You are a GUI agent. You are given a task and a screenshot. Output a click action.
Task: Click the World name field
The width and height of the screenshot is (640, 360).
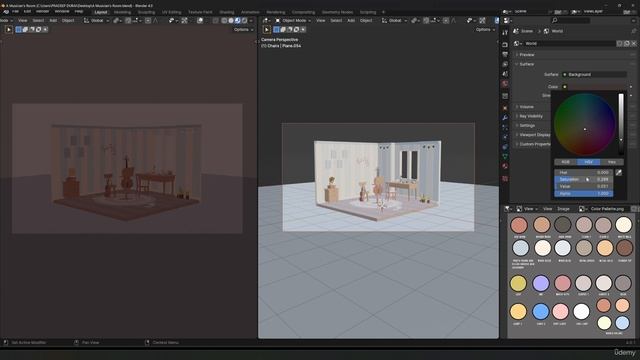(x=569, y=43)
